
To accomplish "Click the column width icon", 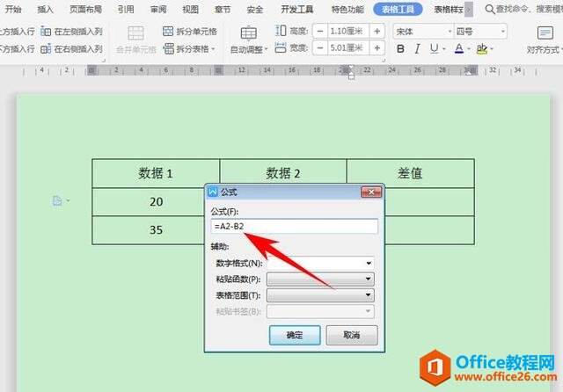I will (x=281, y=47).
